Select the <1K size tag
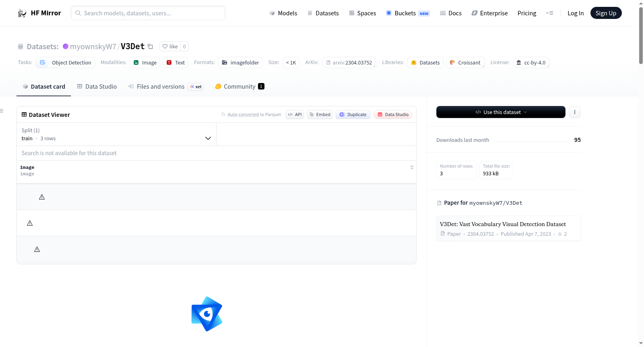 (x=291, y=62)
